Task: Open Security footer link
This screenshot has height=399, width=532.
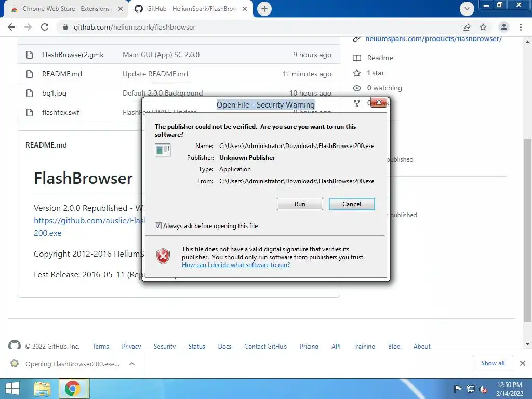Action: click(x=165, y=347)
